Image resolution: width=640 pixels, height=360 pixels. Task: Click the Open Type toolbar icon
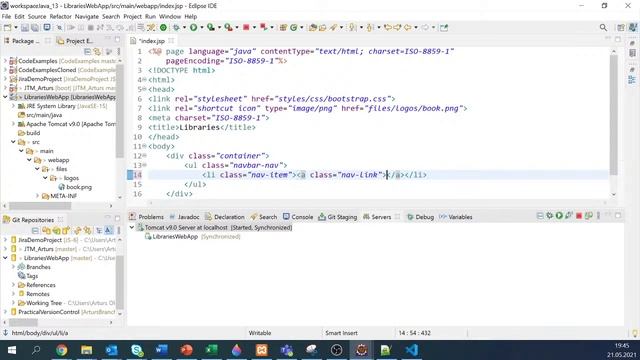(x=313, y=27)
